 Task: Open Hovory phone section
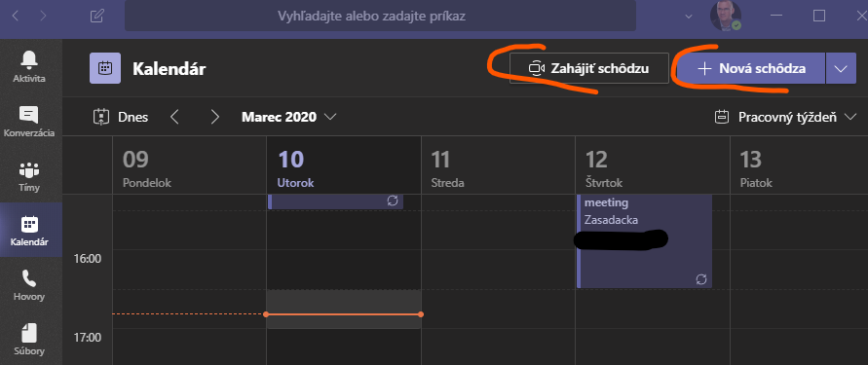(29, 285)
